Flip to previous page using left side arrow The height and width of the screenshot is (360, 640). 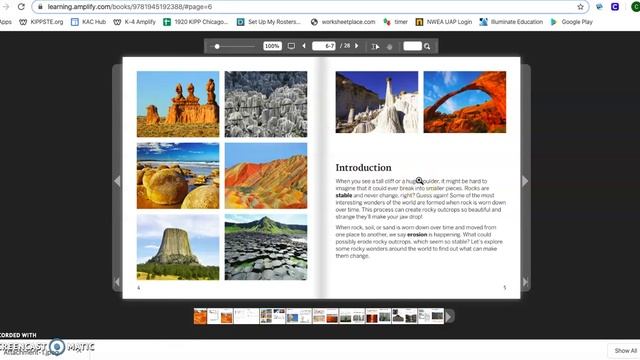point(117,181)
